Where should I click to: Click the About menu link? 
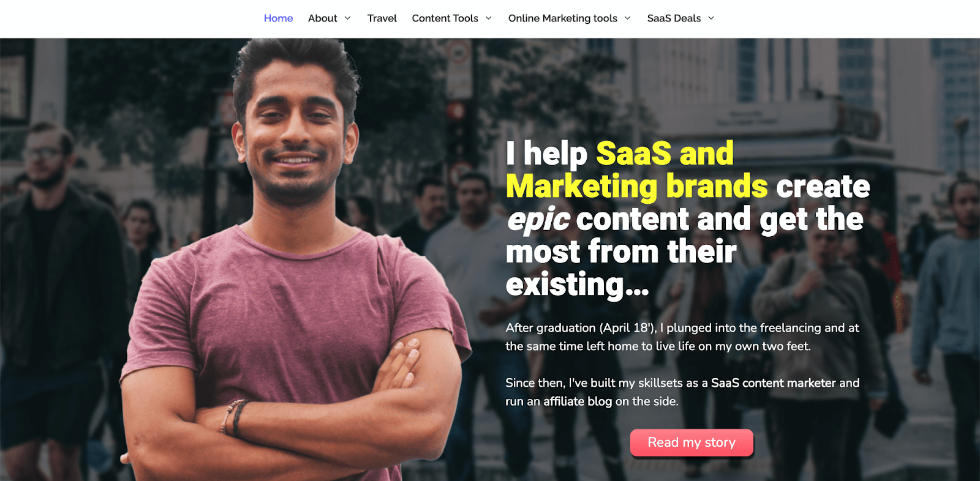[x=322, y=18]
